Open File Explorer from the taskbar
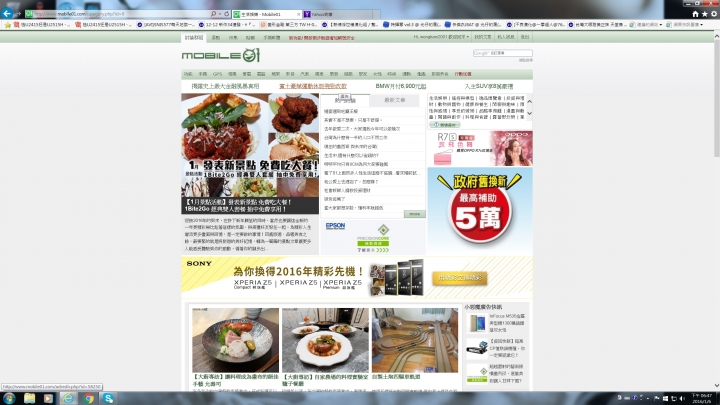 tap(29, 398)
